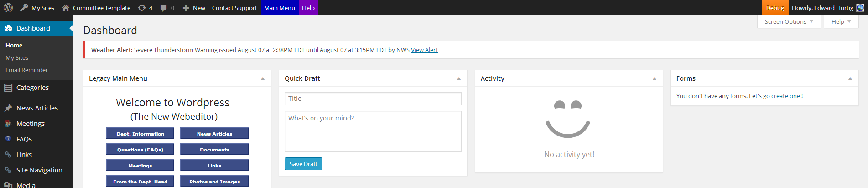Screen dimensions: 868x188
Task: Open Categories in the sidebar
Action: [x=32, y=88]
